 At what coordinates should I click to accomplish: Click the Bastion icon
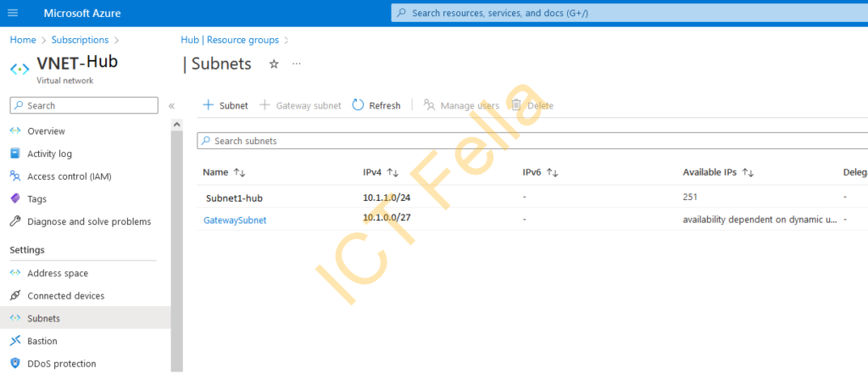click(15, 341)
